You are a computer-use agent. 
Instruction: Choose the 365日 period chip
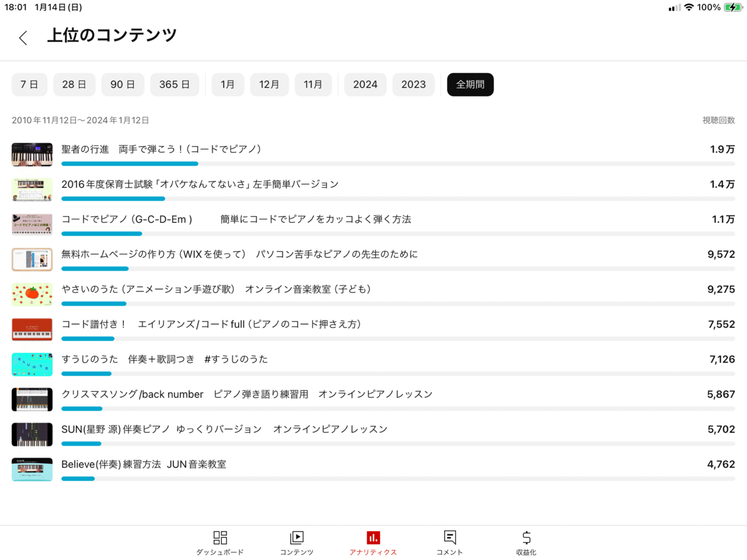[x=174, y=85]
